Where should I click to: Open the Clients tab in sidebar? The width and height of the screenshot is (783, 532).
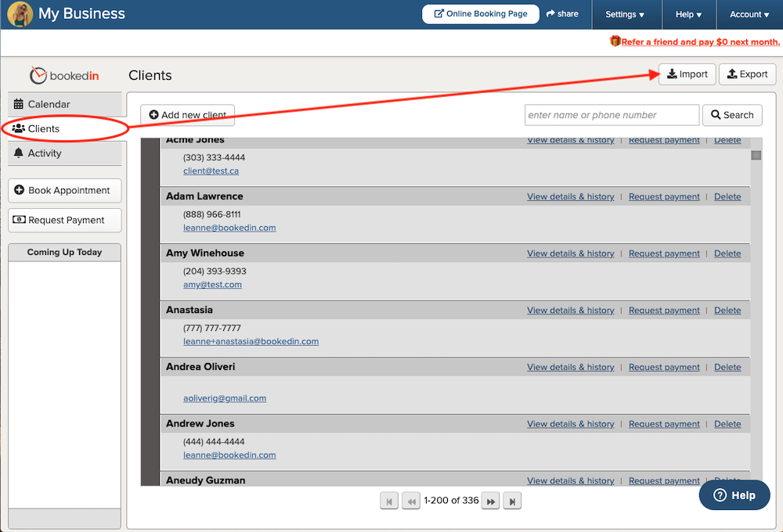click(x=65, y=129)
